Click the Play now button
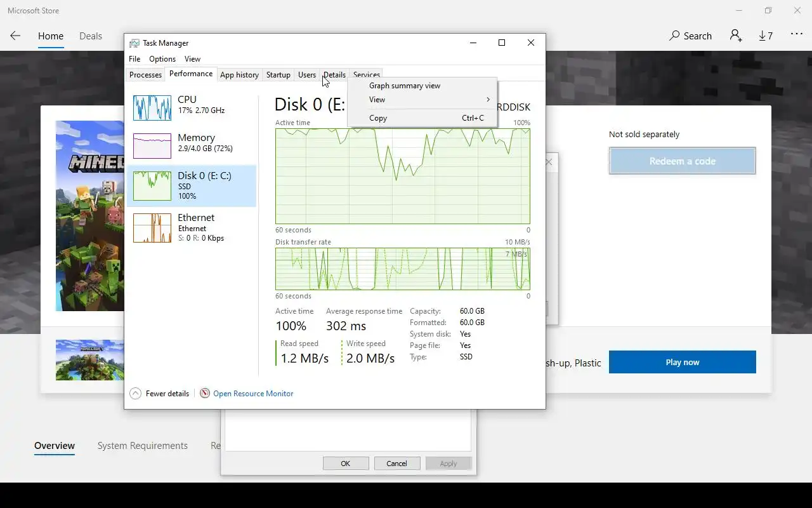The width and height of the screenshot is (812, 508). [x=683, y=362]
